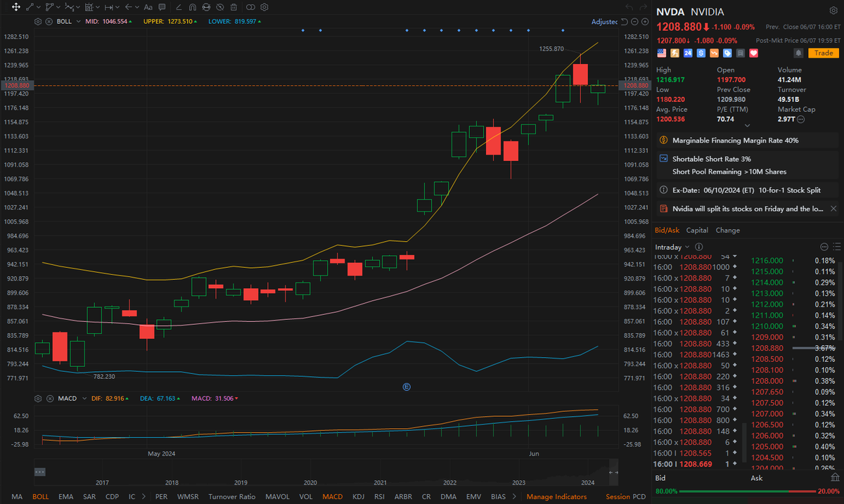844x504 pixels.
Task: Toggle the EMA indicator
Action: pyautogui.click(x=65, y=496)
